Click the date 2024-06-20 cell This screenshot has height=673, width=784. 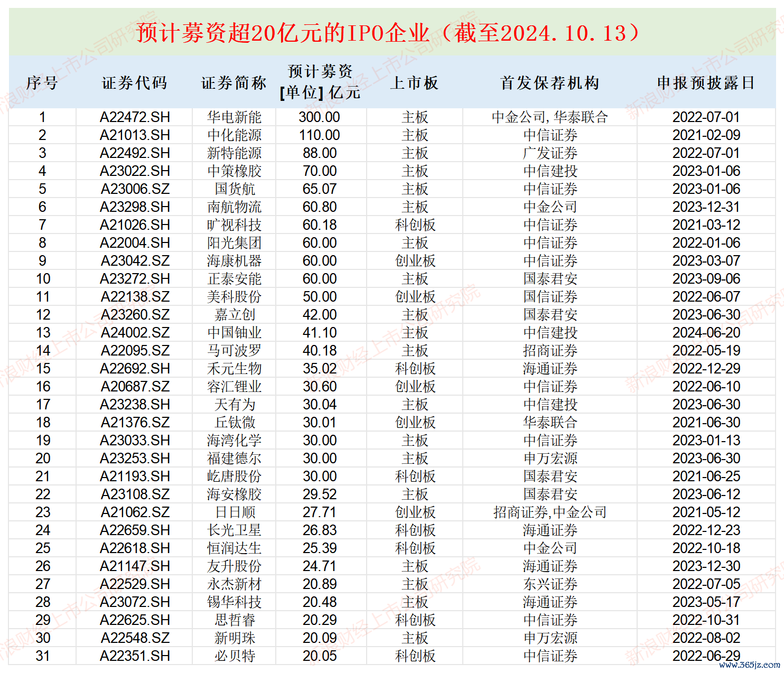point(706,333)
